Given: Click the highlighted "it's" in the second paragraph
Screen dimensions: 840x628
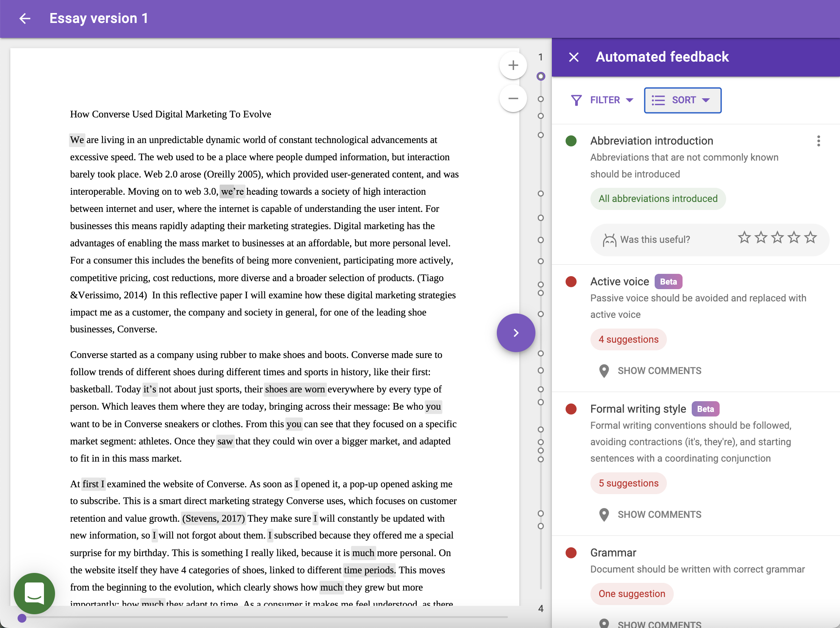Looking at the screenshot, I should [150, 389].
